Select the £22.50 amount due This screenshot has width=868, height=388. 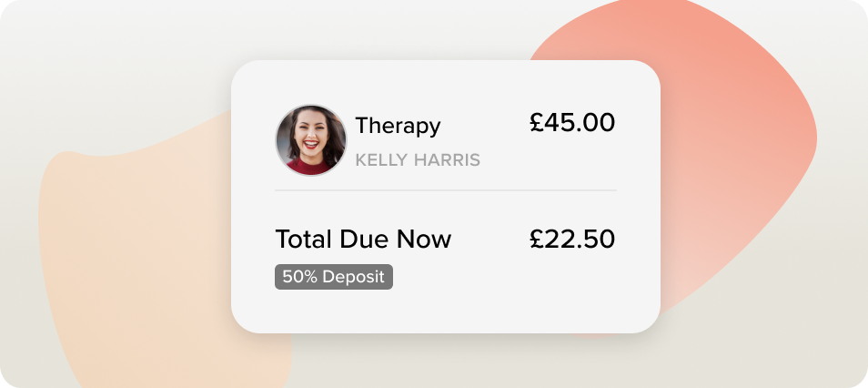point(571,239)
